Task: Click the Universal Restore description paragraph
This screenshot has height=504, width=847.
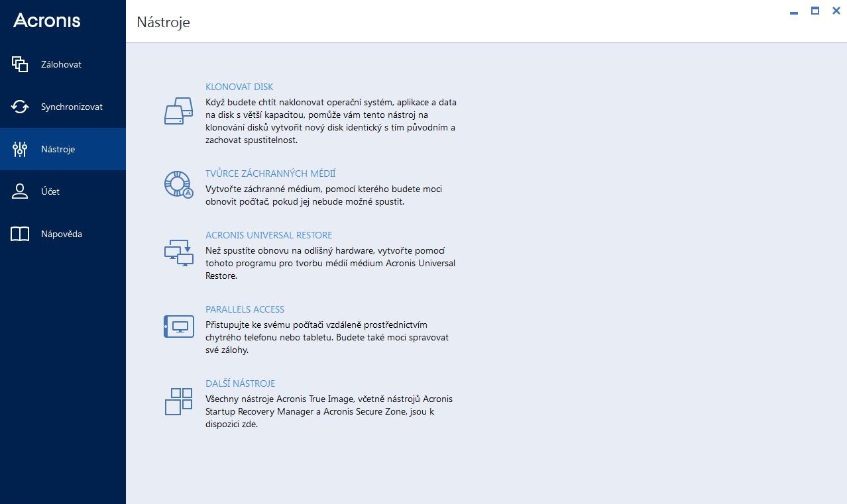Action: 330,263
